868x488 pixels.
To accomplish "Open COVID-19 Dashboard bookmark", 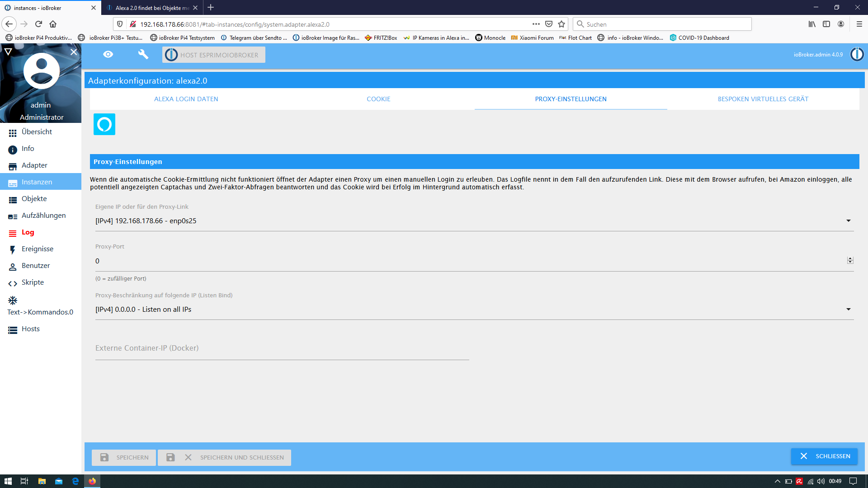I will click(699, 38).
